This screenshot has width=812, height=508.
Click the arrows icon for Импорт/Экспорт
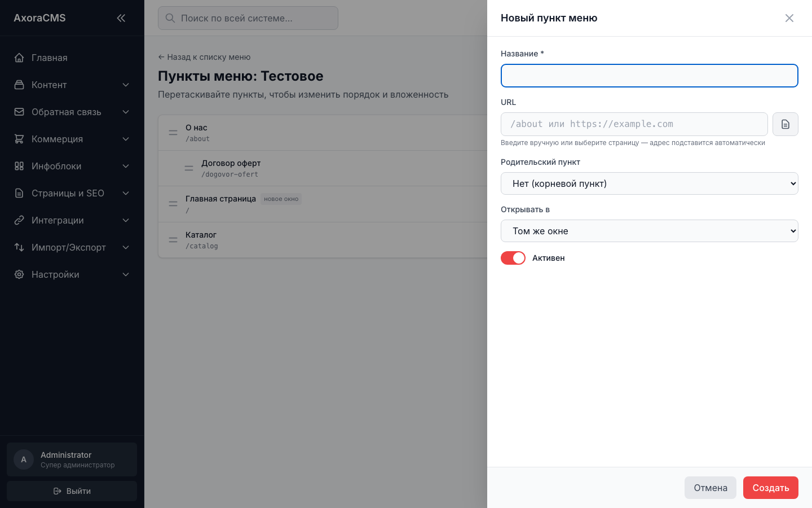(19, 247)
